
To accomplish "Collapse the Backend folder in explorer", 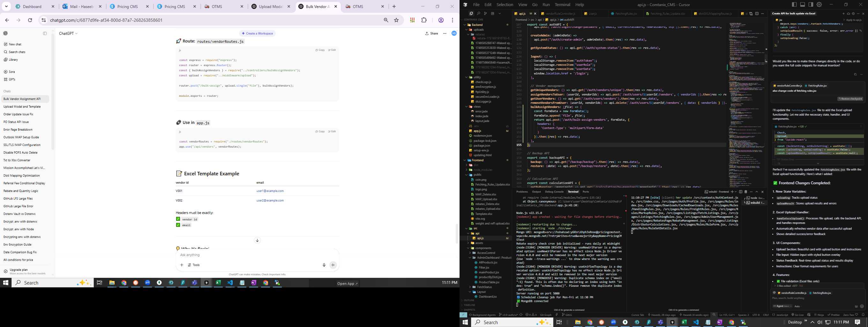I will (477, 25).
